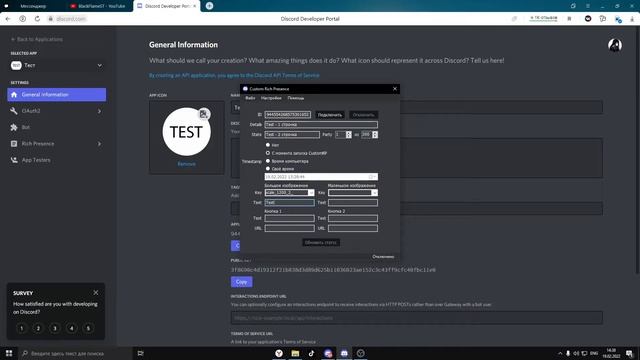Screen dimensions: 640x360
Task: Open a new browser tab with plus button
Action: coord(209,6)
